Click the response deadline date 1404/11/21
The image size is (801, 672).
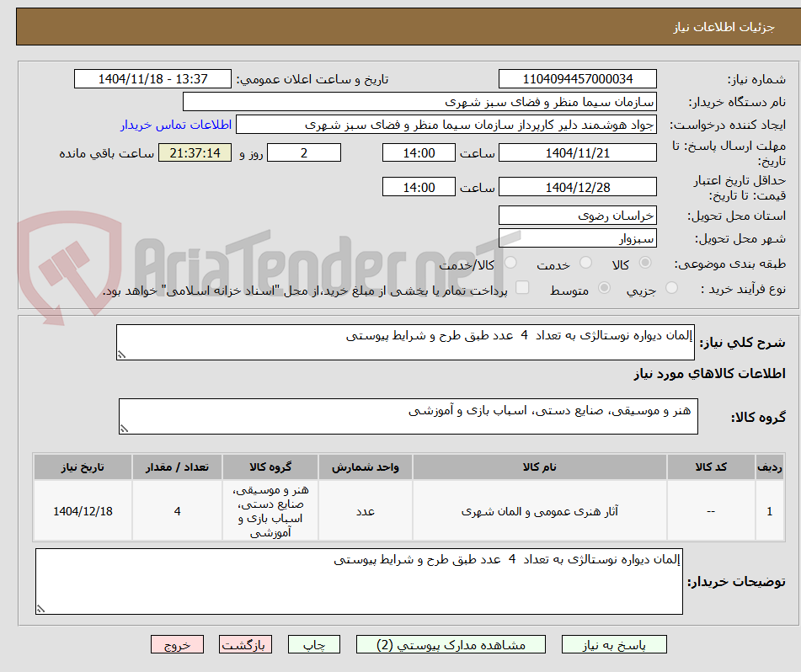point(577,152)
